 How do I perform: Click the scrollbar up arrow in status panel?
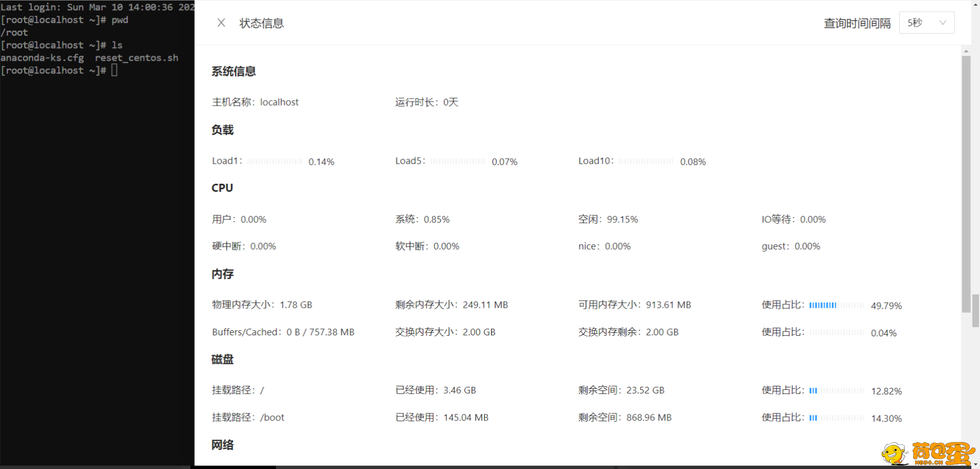tap(966, 51)
